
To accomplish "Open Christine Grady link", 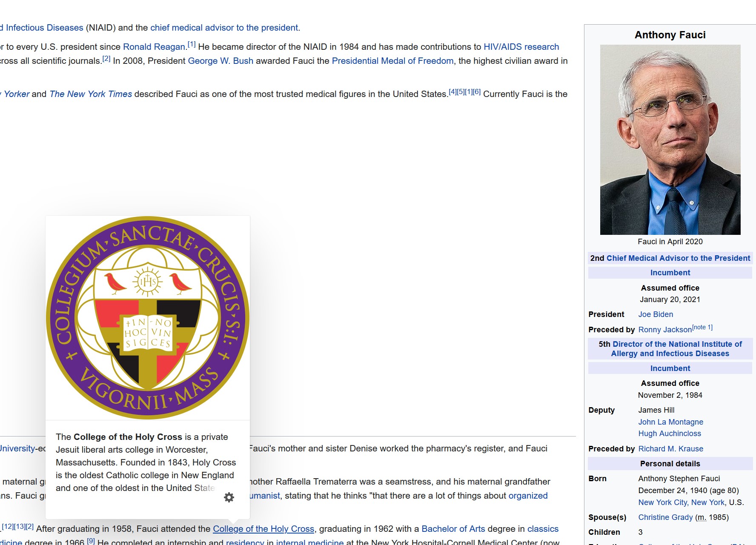I will pos(665,517).
